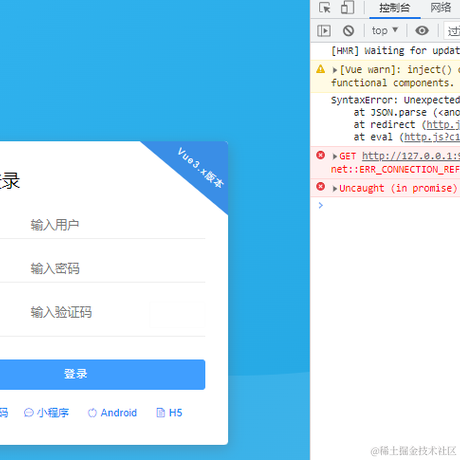Click the at JSON.parse trace line

pos(407,112)
